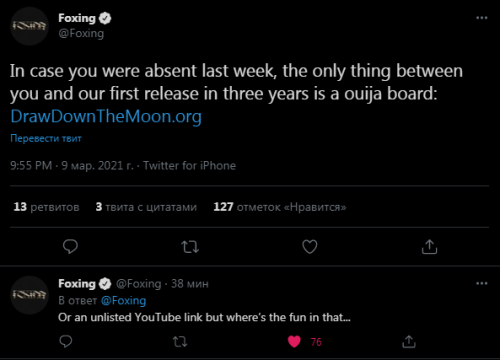This screenshot has width=500, height=360.
Task: Click the 38 мин reply timestamp
Action: [190, 284]
